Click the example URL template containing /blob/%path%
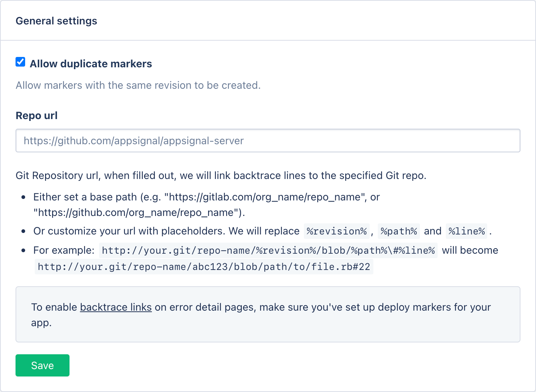The image size is (536, 392). [268, 251]
